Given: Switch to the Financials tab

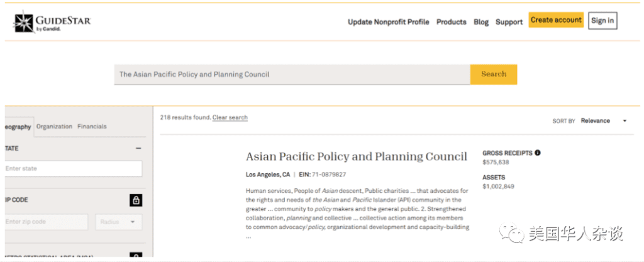Looking at the screenshot, I should [x=92, y=126].
